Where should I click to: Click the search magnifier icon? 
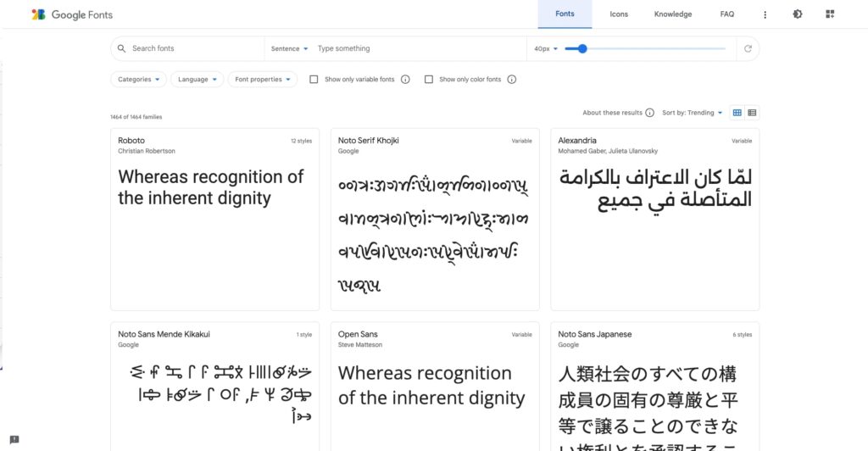tap(122, 49)
